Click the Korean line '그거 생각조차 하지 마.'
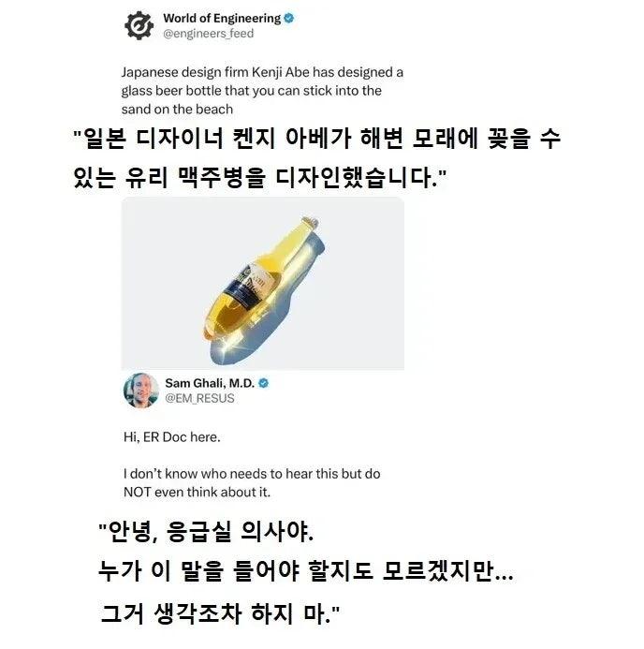The width and height of the screenshot is (644, 649). coord(220,613)
